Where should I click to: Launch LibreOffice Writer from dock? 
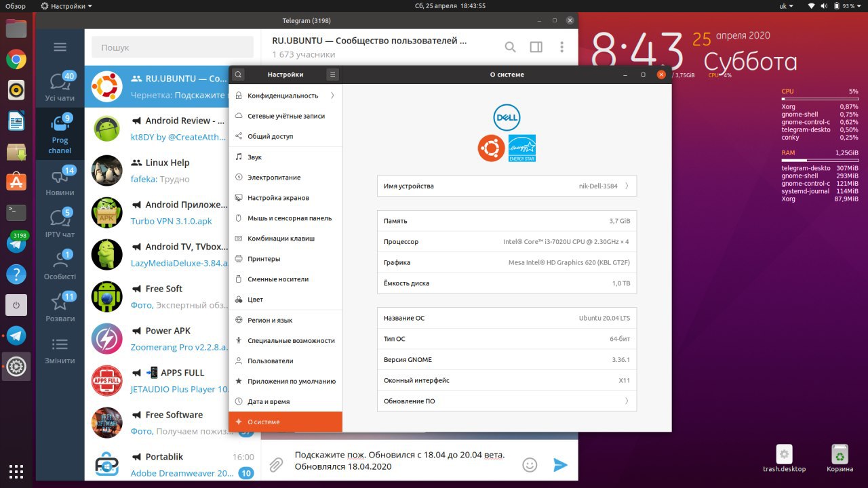click(x=16, y=121)
